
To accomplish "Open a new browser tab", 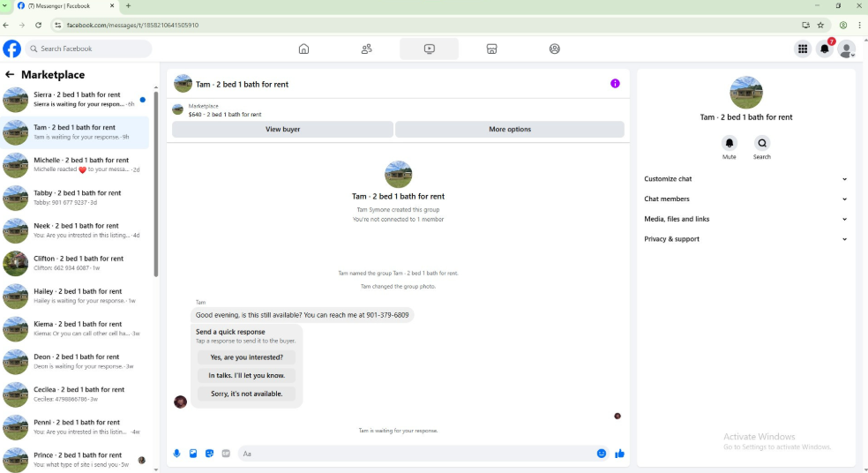I will click(128, 5).
